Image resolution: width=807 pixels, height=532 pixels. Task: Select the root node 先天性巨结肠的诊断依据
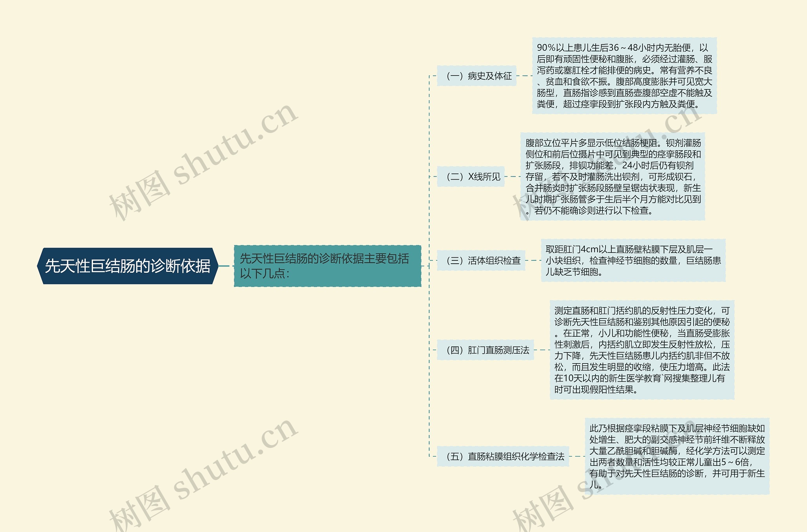tap(127, 266)
